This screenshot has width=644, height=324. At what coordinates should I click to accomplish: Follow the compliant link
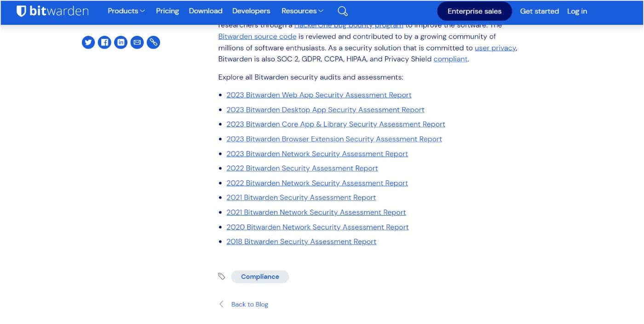coord(450,59)
